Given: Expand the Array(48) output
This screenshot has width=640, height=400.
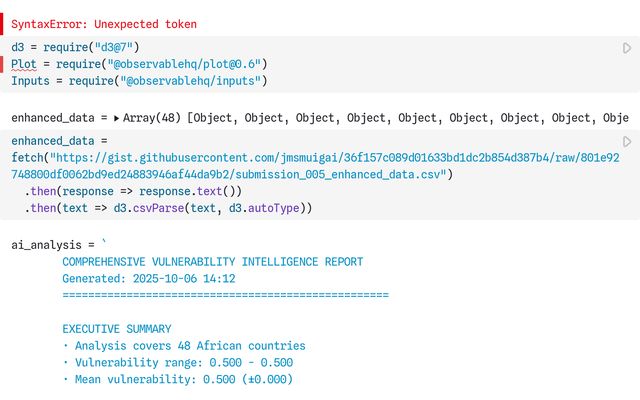Looking at the screenshot, I should [116, 118].
